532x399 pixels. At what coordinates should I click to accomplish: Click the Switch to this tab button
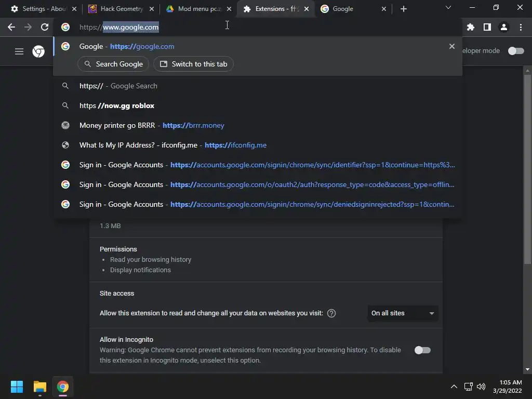pyautogui.click(x=193, y=64)
